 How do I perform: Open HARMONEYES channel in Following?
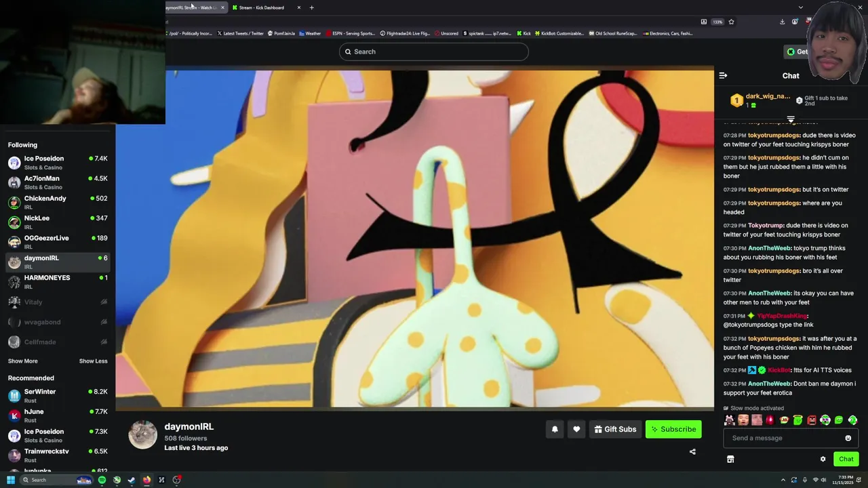coord(58,281)
